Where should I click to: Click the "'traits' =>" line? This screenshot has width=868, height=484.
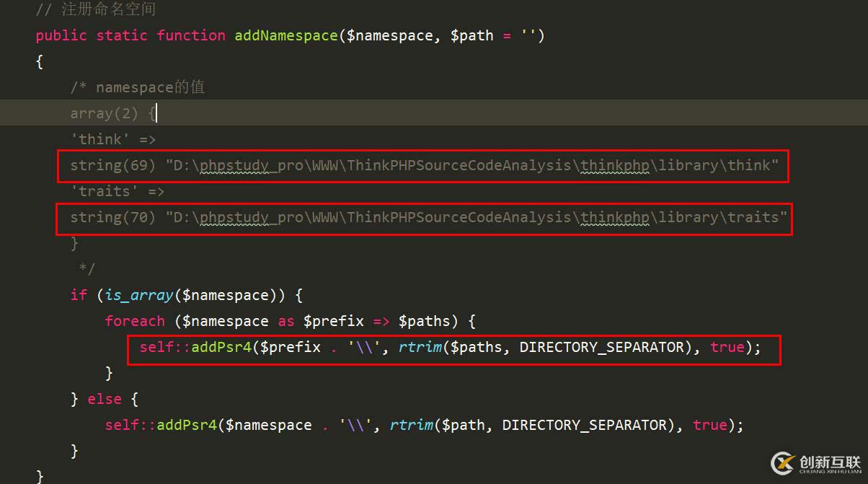[118, 191]
